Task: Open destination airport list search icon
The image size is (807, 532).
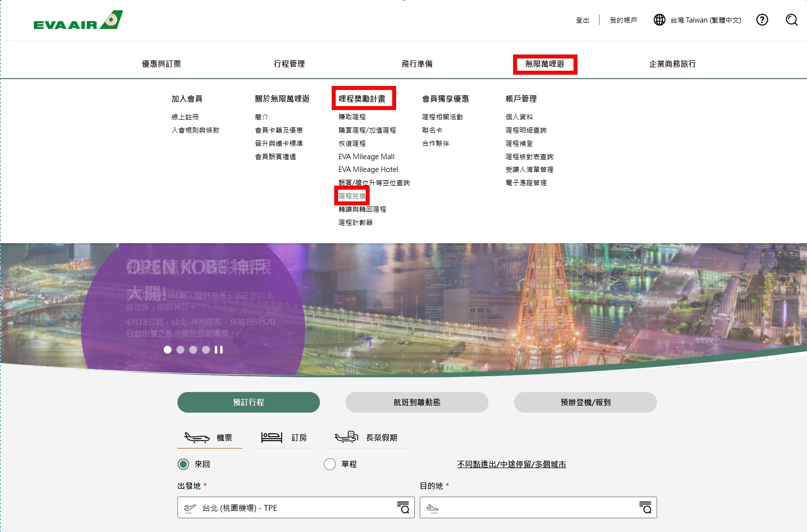Action: click(x=645, y=507)
